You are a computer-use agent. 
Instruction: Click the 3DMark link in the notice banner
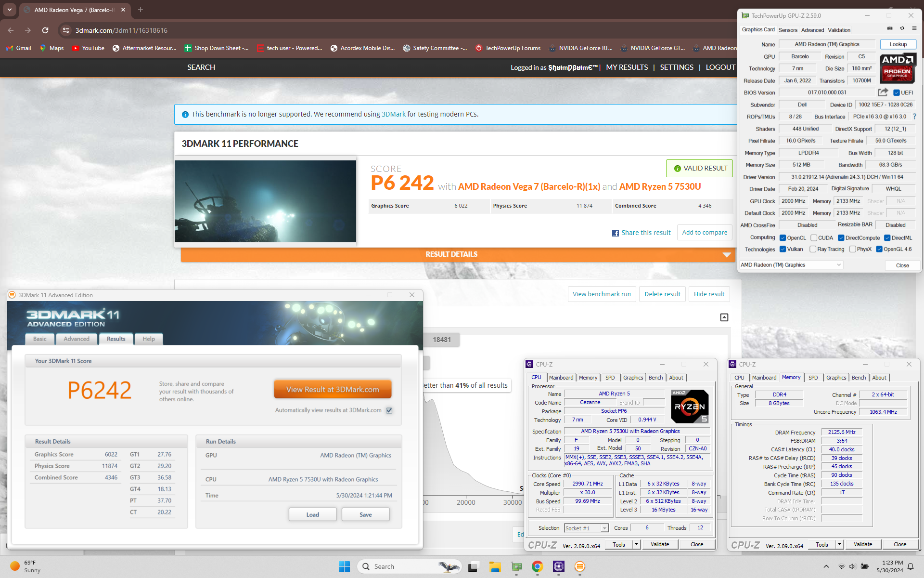(x=394, y=114)
